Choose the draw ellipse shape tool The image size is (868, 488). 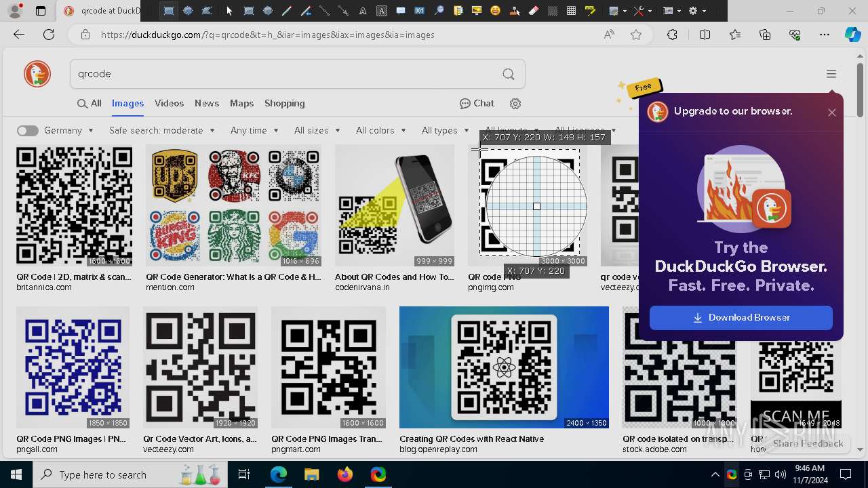coord(268,11)
